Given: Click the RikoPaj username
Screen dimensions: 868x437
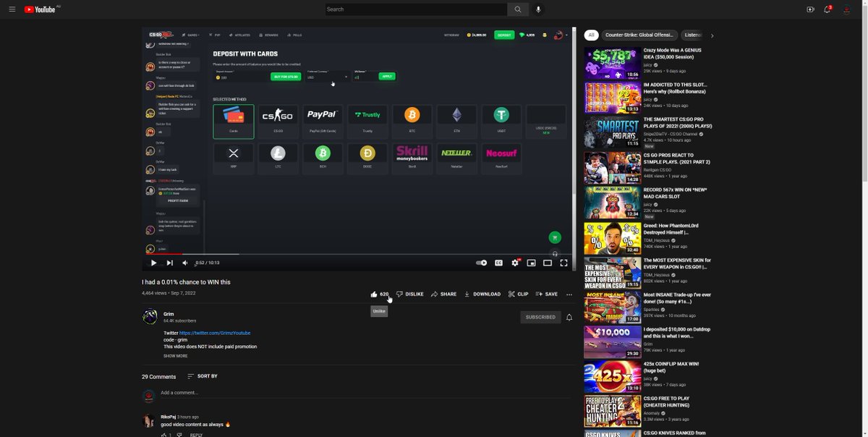Looking at the screenshot, I should 168,417.
